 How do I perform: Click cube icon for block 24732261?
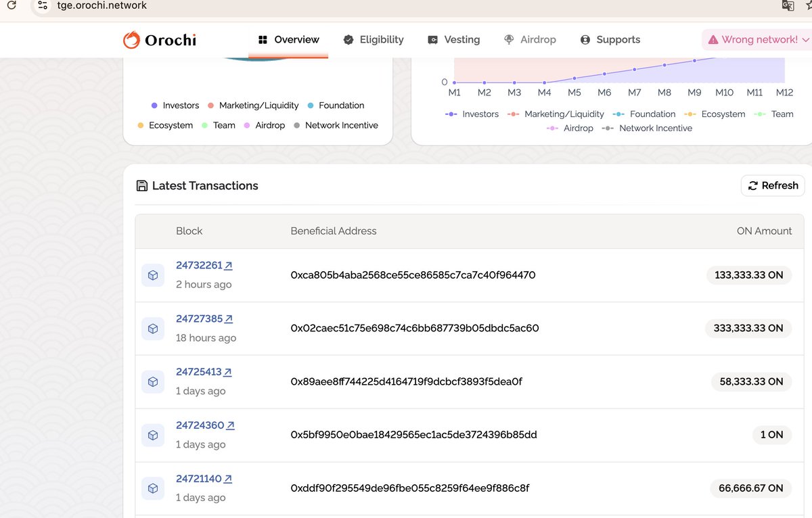(153, 275)
